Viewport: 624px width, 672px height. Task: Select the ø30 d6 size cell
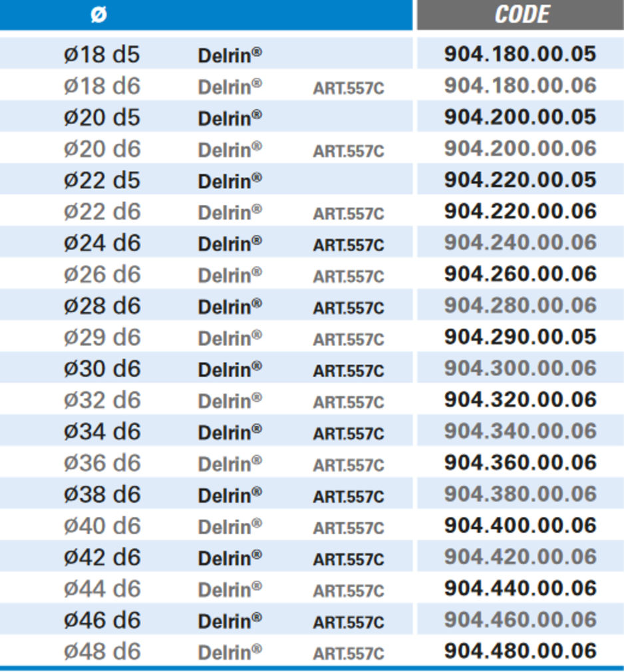coord(102,369)
